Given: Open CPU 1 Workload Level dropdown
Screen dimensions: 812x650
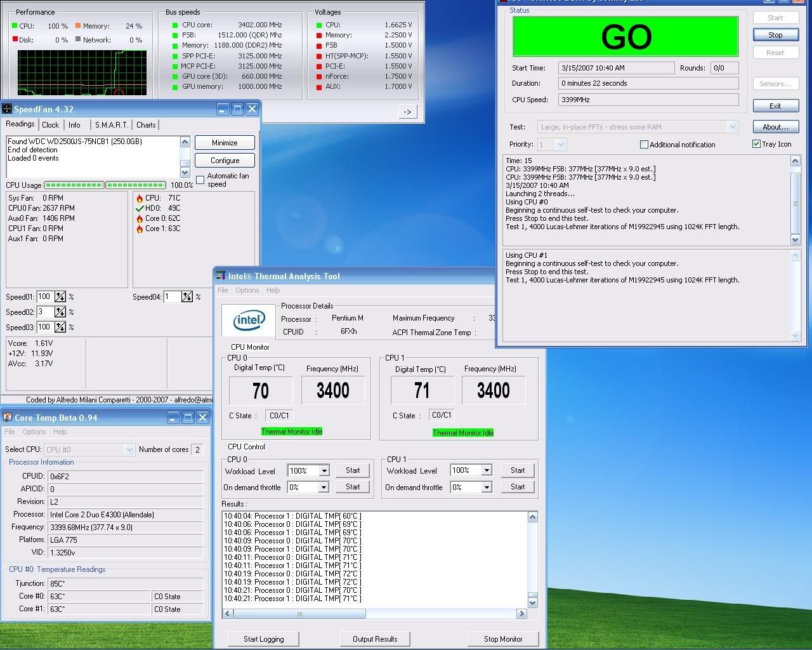Looking at the screenshot, I should (487, 470).
